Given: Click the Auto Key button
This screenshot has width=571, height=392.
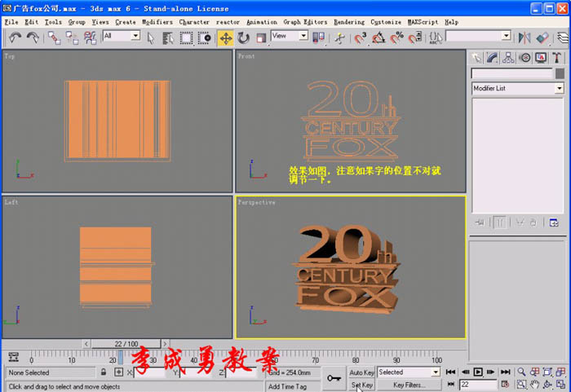Looking at the screenshot, I should tap(361, 372).
